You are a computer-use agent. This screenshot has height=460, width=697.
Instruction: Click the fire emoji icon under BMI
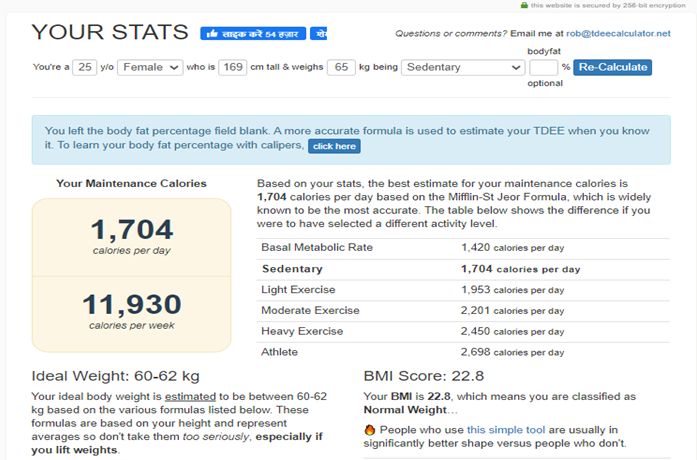tap(370, 430)
